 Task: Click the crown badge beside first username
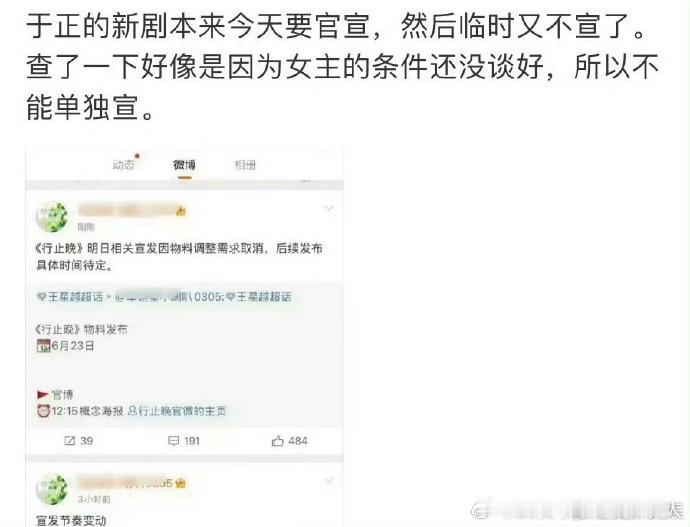(x=181, y=212)
